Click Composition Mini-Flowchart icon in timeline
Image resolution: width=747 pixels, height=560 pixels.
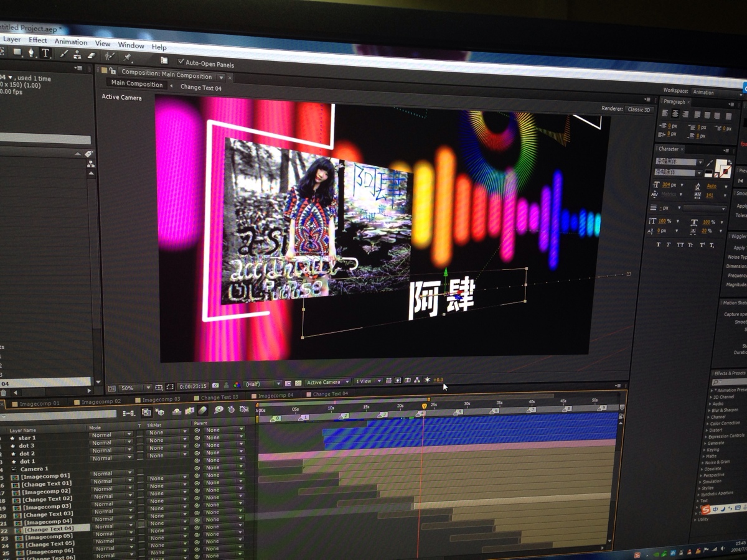click(x=129, y=413)
